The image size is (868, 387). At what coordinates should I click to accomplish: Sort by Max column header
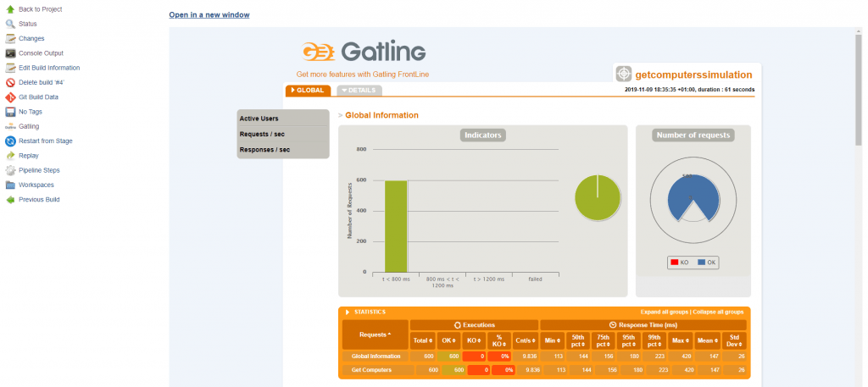click(681, 340)
